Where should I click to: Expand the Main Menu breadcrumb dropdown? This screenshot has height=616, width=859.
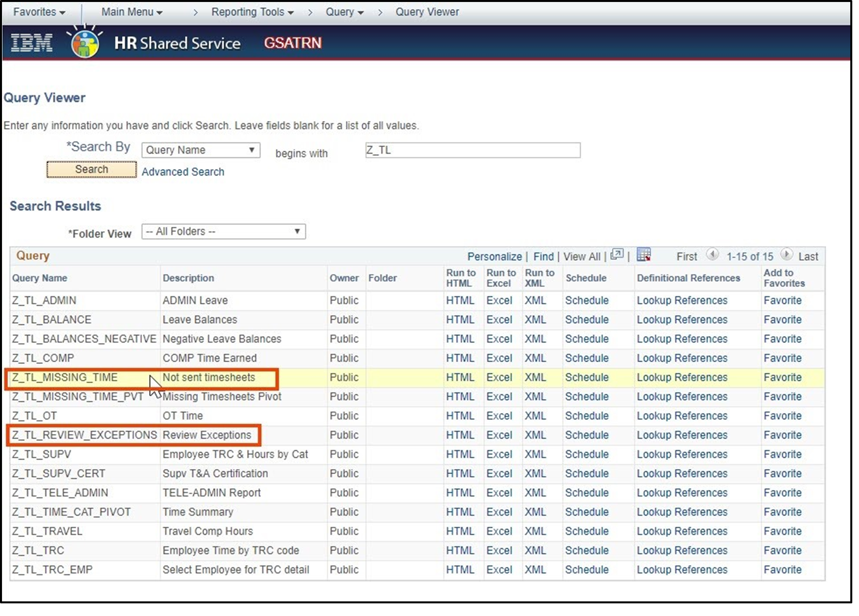[132, 12]
